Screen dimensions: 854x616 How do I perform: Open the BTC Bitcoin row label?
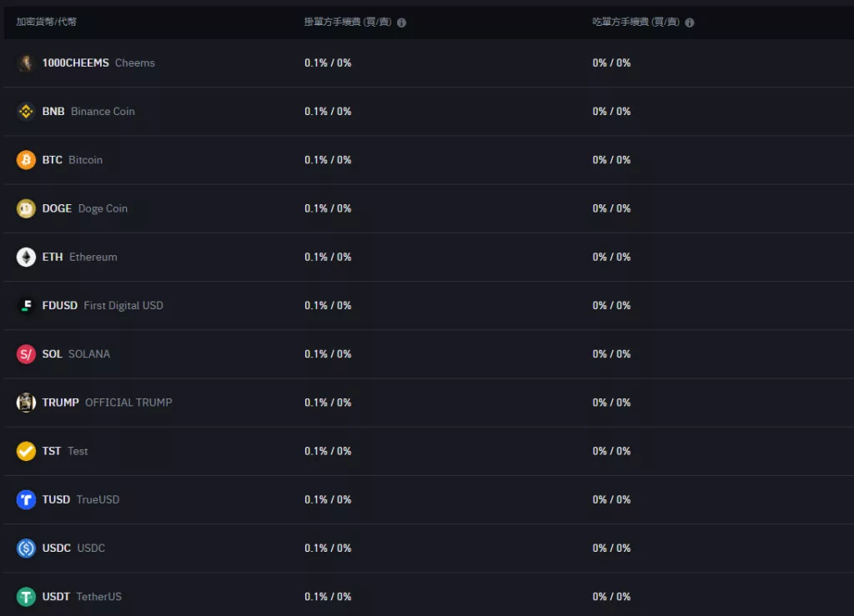[x=73, y=160]
